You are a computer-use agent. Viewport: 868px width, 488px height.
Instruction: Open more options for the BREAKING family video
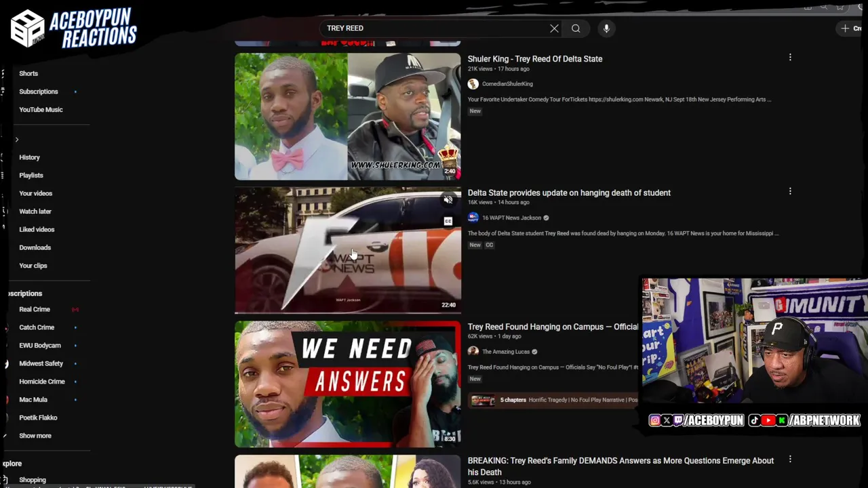[790, 460]
